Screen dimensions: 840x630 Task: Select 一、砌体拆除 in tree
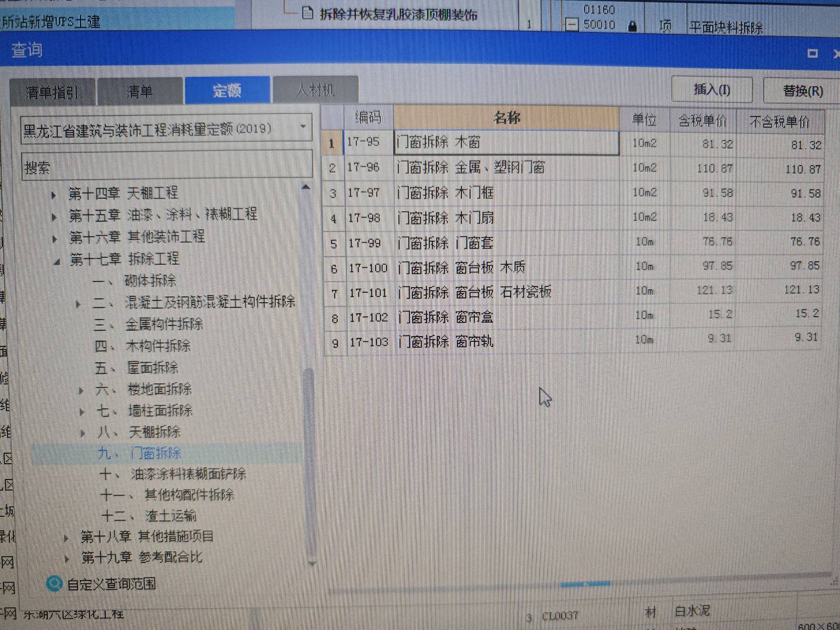pos(134,281)
